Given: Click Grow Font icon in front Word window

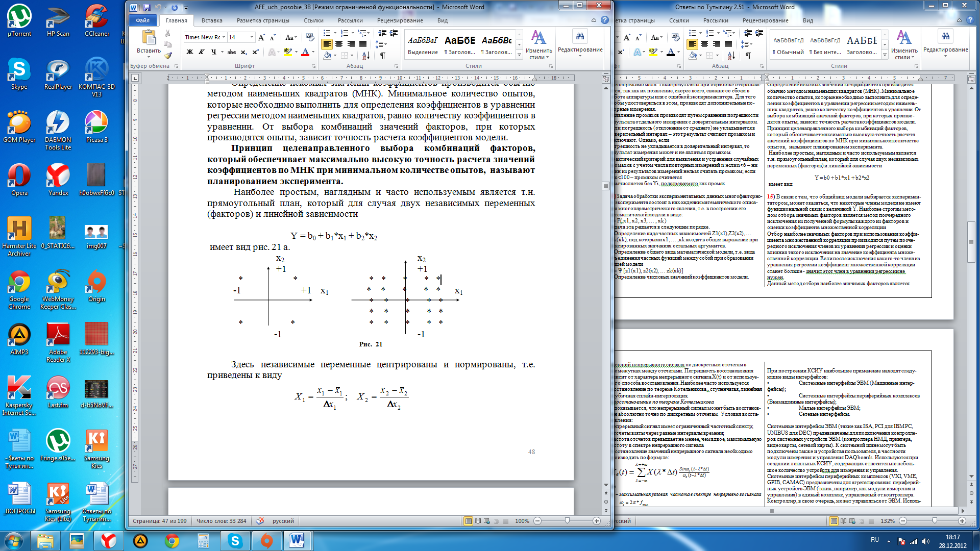Looking at the screenshot, I should 261,37.
